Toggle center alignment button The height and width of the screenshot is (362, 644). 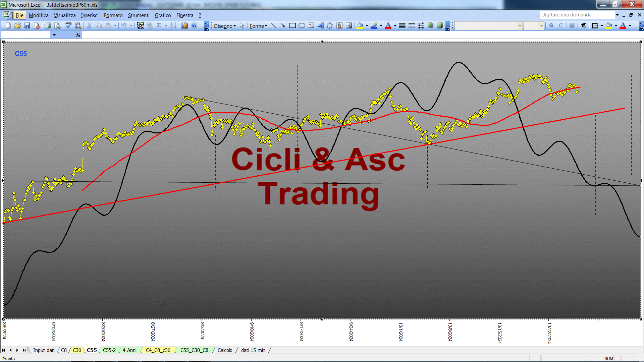[x=572, y=25]
